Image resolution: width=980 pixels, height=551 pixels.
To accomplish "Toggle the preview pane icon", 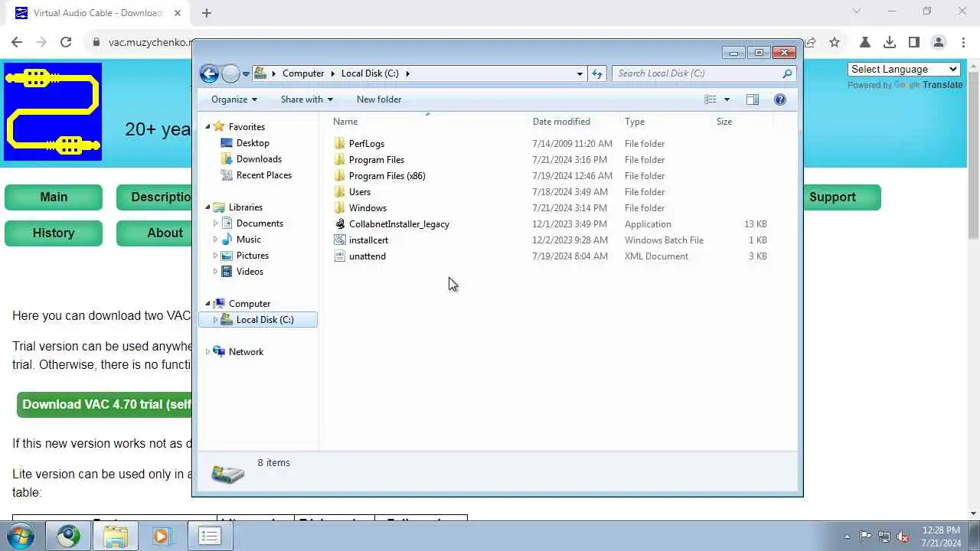I will (753, 99).
